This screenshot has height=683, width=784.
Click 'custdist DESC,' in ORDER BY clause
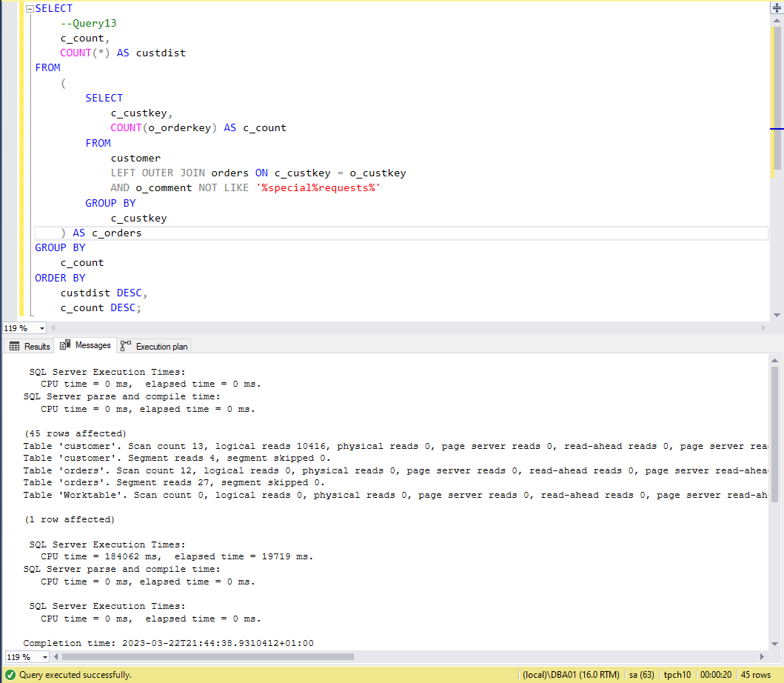pos(104,293)
